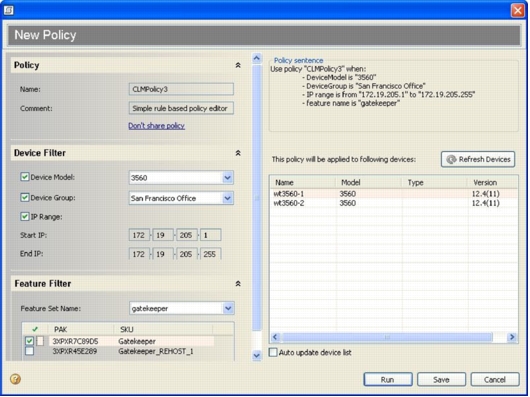Screen dimensions: 530x397
Task: Click the Don't share policy link
Action: 156,126
